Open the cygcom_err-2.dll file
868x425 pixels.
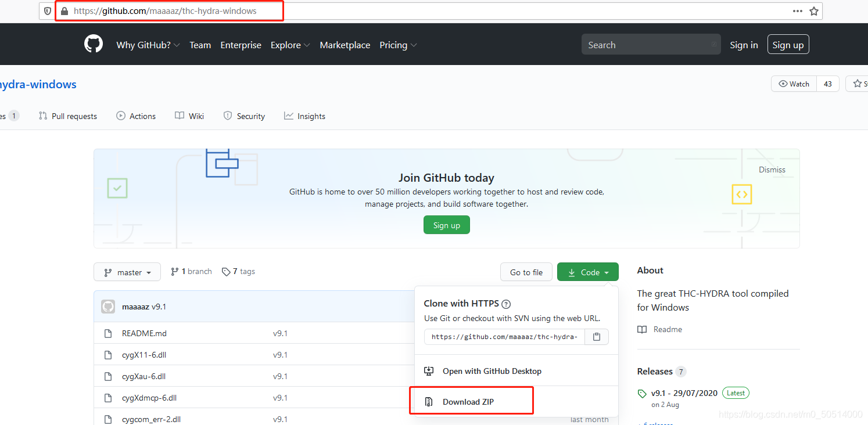152,419
